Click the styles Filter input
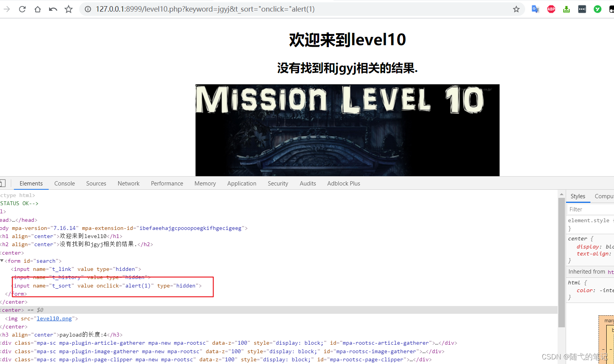 (x=590, y=209)
